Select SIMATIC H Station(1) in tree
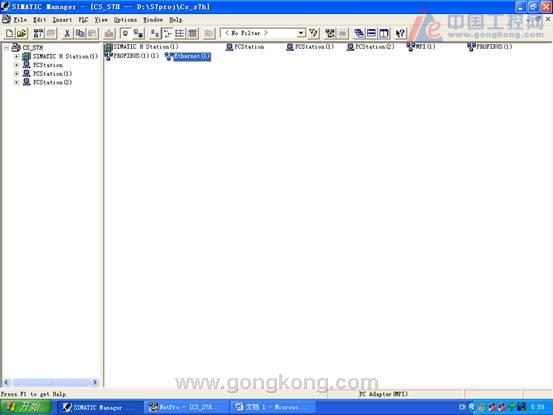Image resolution: width=553 pixels, height=415 pixels. (x=65, y=56)
